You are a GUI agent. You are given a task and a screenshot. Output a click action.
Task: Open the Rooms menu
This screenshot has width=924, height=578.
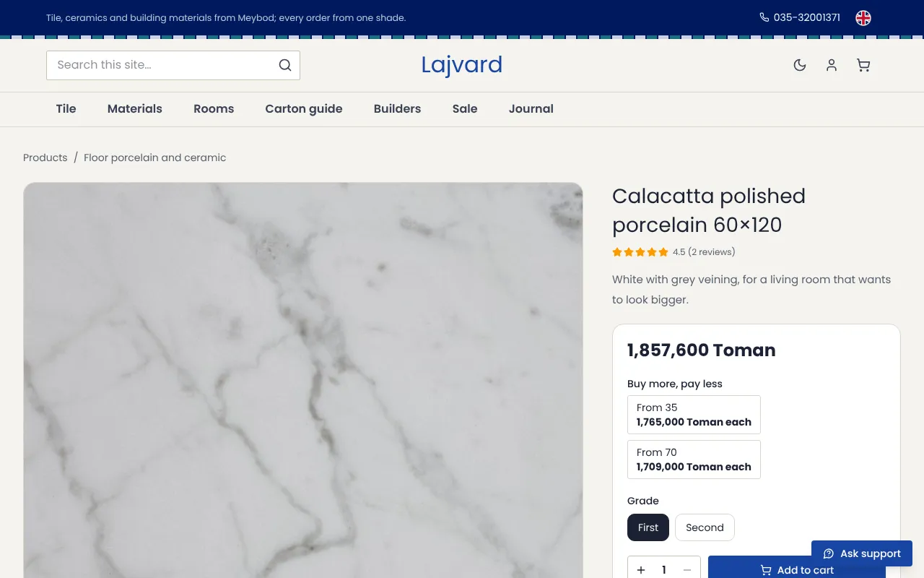tap(214, 109)
